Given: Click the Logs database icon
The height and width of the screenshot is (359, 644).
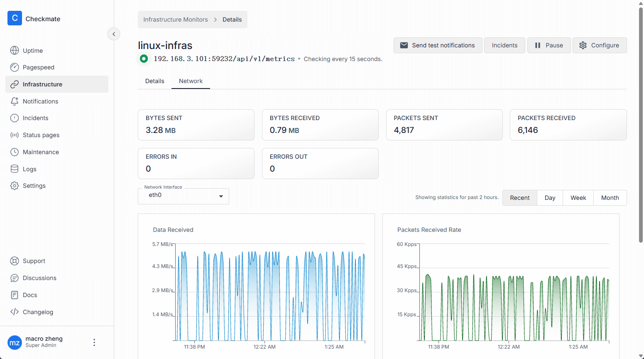Looking at the screenshot, I should point(15,169).
